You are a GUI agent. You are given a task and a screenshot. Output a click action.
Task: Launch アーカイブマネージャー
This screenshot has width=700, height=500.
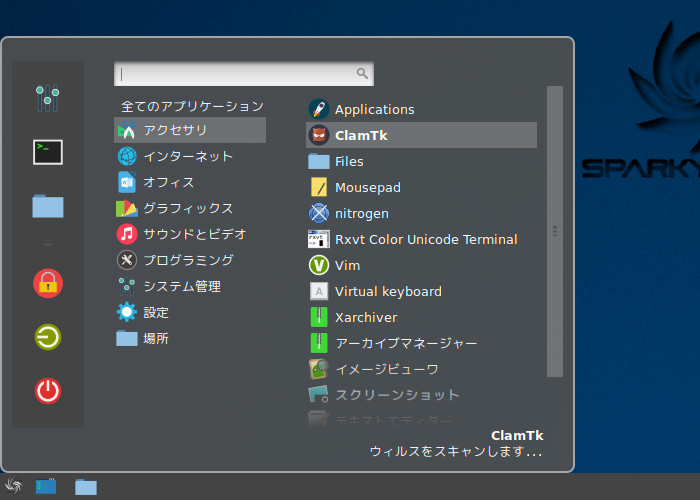(421, 343)
